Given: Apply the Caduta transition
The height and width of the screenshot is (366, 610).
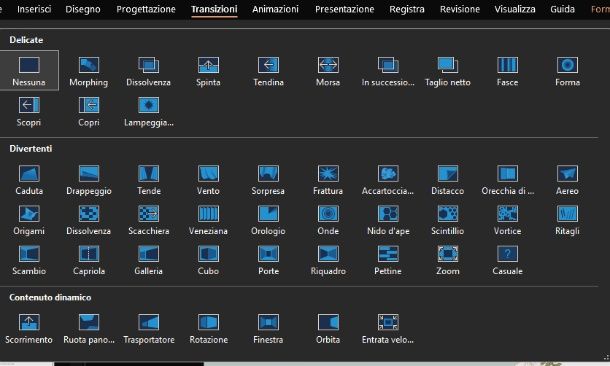Looking at the screenshot, I should click(x=29, y=179).
